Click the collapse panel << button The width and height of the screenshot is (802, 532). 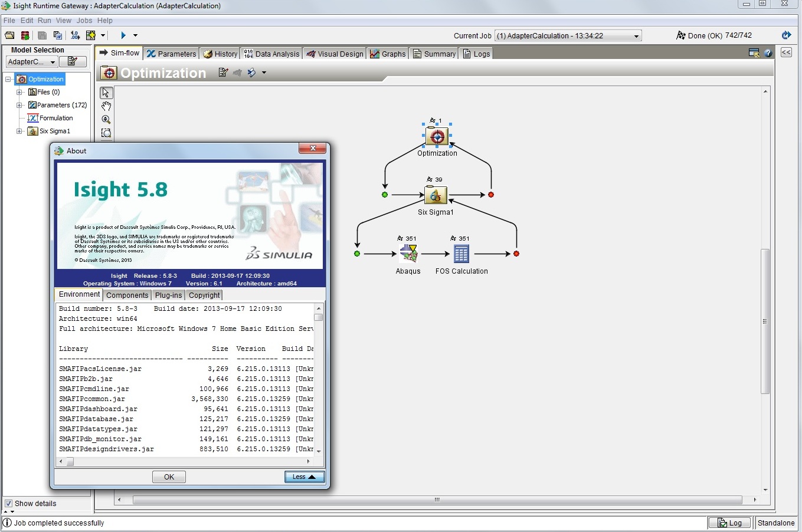[786, 52]
